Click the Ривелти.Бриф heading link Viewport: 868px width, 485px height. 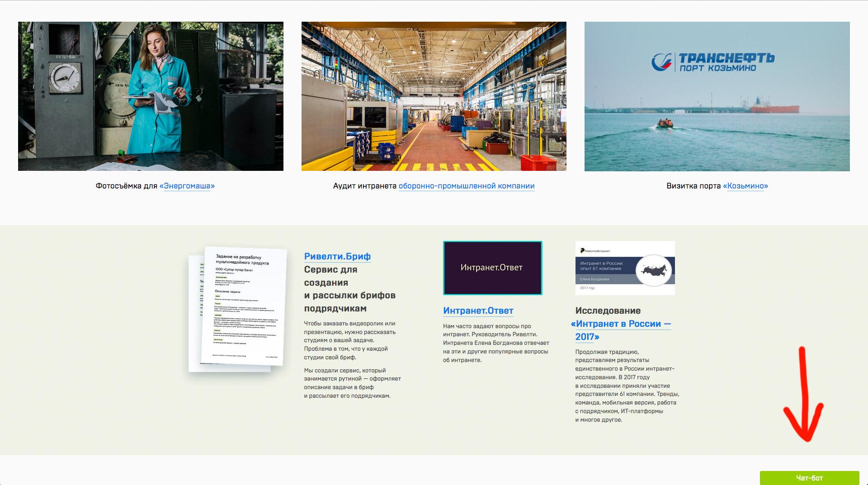(x=337, y=256)
